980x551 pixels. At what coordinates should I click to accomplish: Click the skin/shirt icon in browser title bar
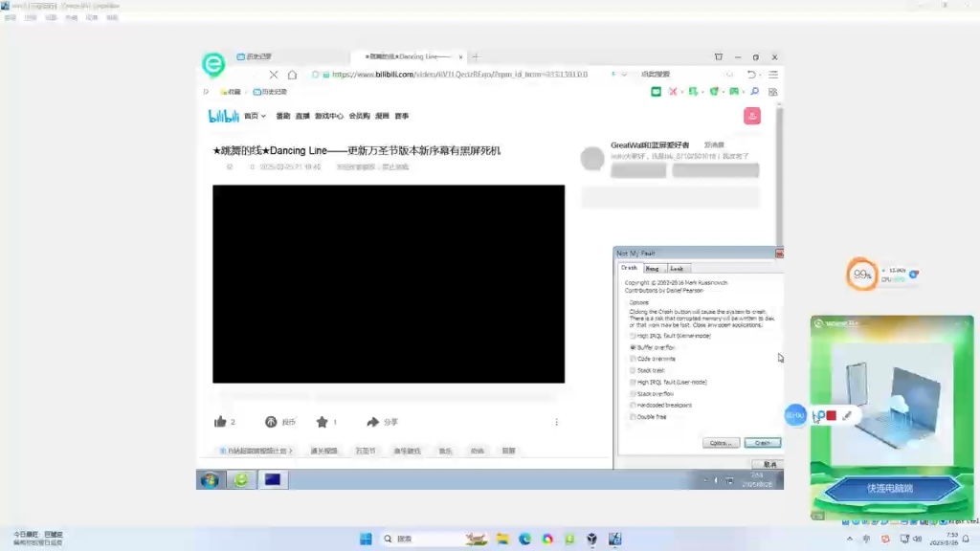(718, 56)
